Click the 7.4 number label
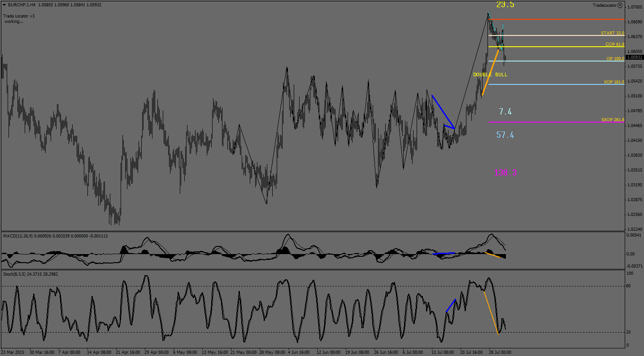This screenshot has width=644, height=356. click(505, 111)
